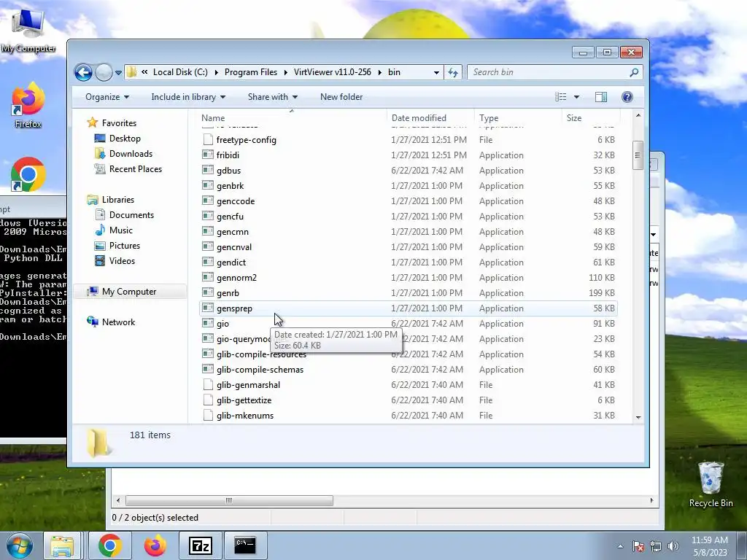Create a New folder
The width and height of the screenshot is (747, 560).
pyautogui.click(x=341, y=97)
